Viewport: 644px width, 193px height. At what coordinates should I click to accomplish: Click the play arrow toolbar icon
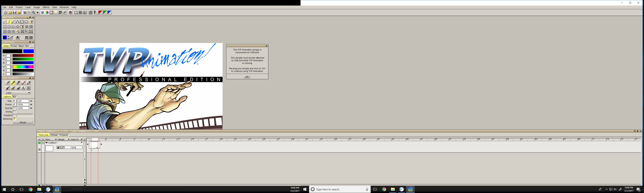click(38, 12)
